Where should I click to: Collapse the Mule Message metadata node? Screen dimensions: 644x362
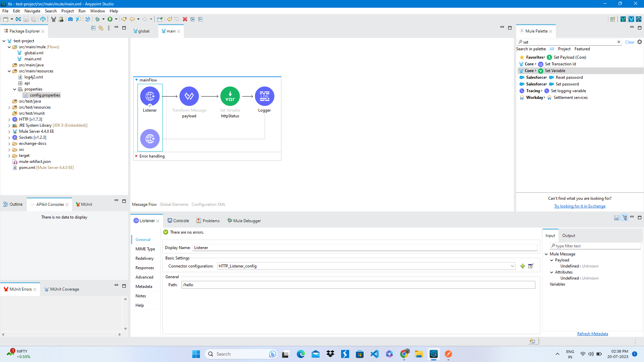click(x=546, y=254)
